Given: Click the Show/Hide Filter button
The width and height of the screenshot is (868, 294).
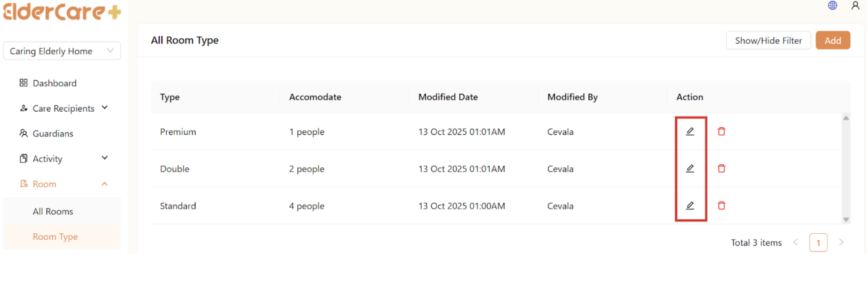Looking at the screenshot, I should [768, 41].
